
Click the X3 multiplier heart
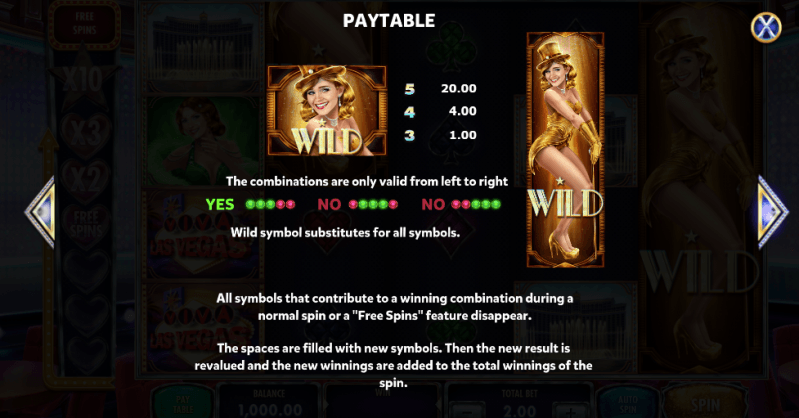pos(85,133)
